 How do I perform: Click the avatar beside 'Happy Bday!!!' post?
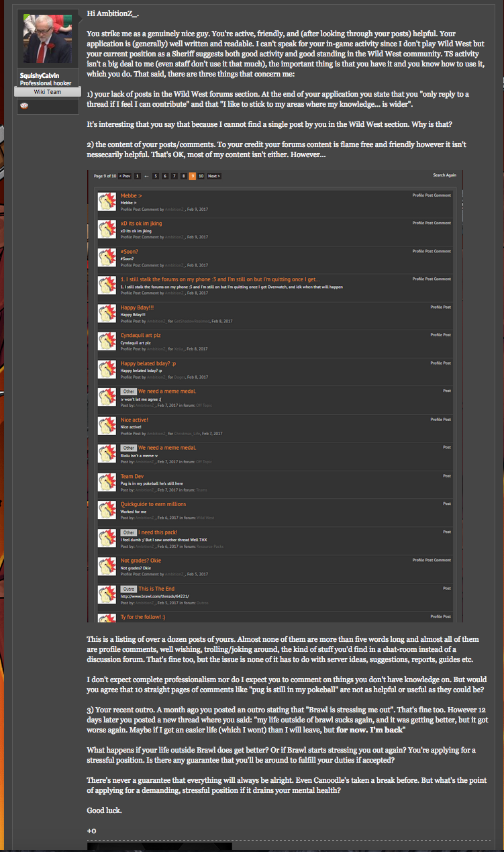tap(107, 314)
